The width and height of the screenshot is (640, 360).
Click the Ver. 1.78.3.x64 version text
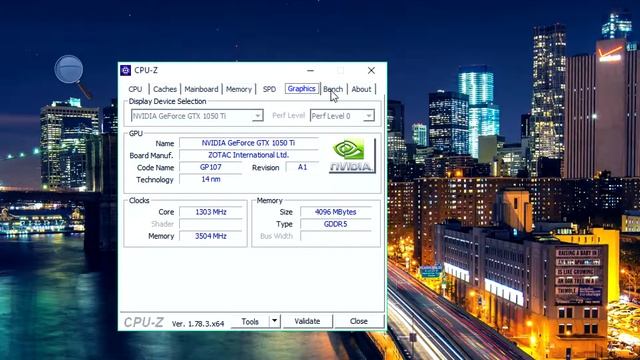pos(198,324)
